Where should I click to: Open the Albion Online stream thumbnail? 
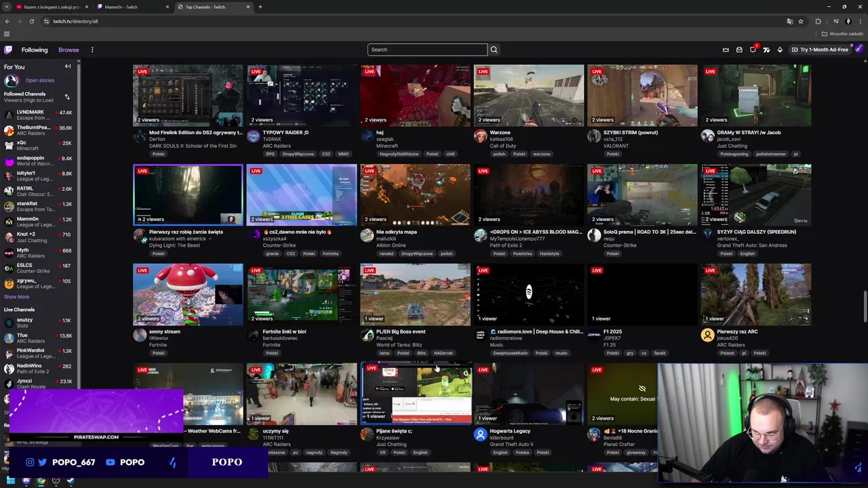click(x=415, y=195)
